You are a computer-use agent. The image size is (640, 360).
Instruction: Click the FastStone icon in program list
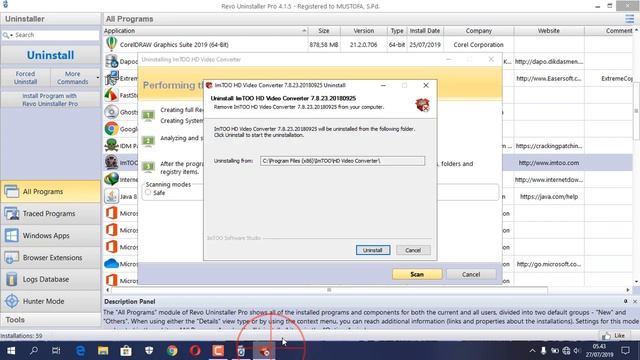coord(111,95)
